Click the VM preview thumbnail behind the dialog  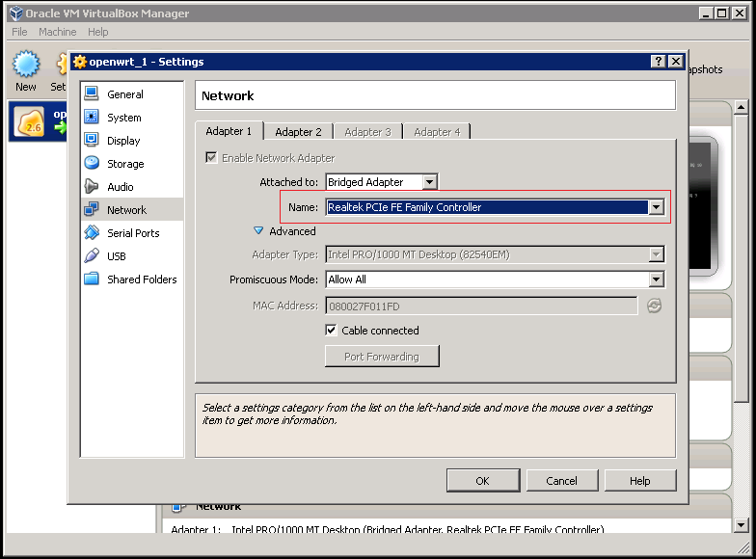tap(702, 206)
